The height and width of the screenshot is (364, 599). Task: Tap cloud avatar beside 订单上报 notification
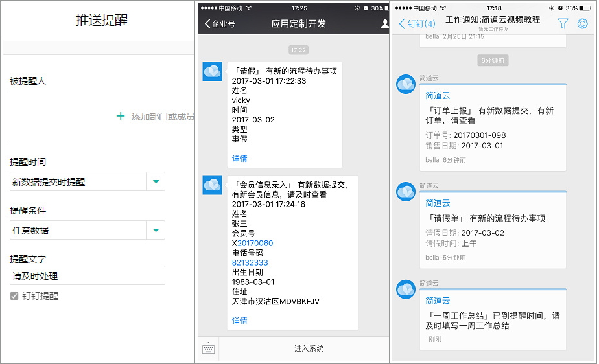pos(406,84)
